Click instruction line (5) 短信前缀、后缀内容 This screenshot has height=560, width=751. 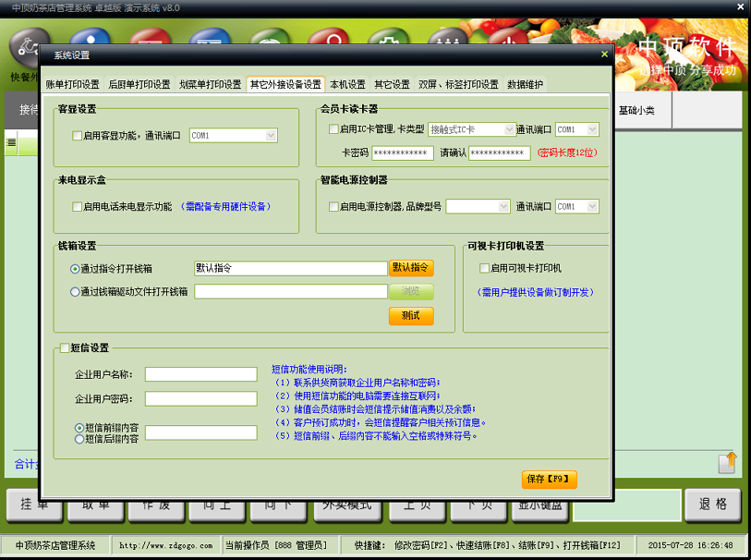coord(375,436)
